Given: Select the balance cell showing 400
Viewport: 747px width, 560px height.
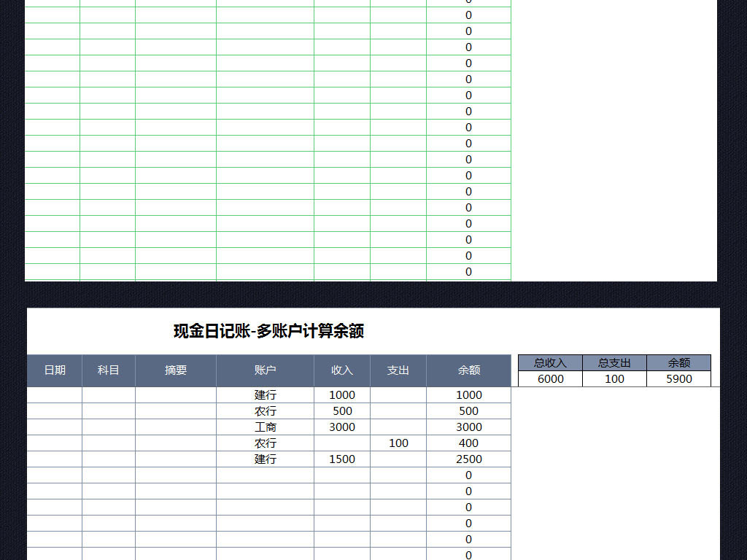Looking at the screenshot, I should point(469,443).
